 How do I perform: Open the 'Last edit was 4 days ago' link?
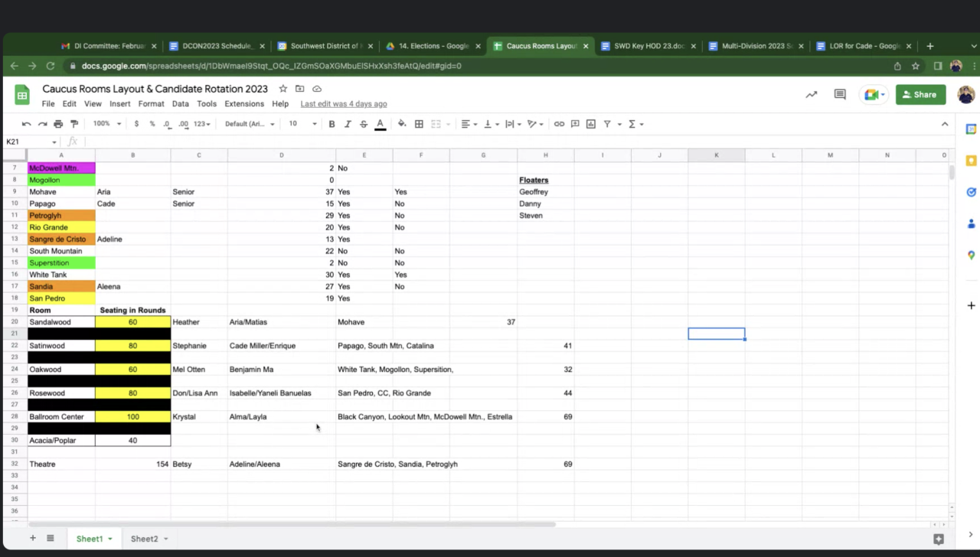[343, 104]
